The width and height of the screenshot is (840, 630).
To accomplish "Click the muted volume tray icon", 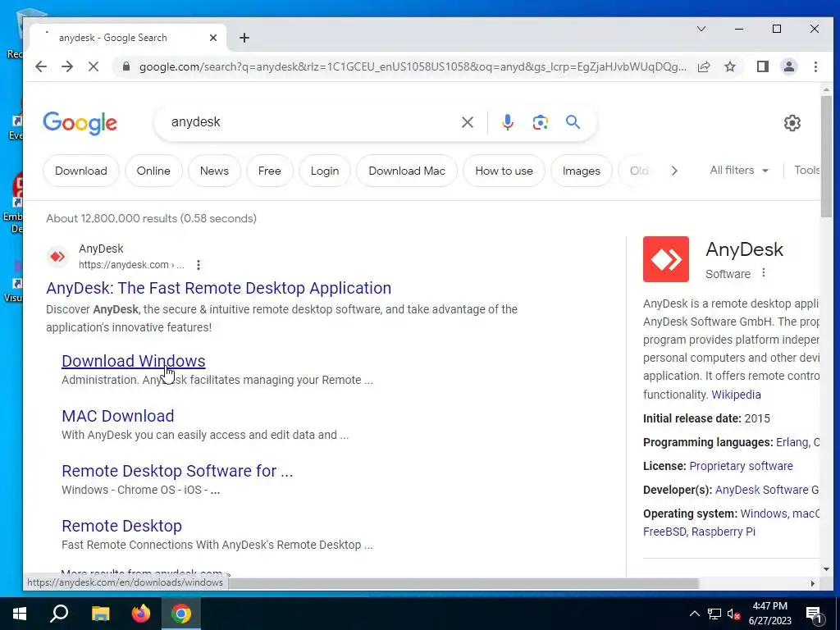I will (x=733, y=614).
